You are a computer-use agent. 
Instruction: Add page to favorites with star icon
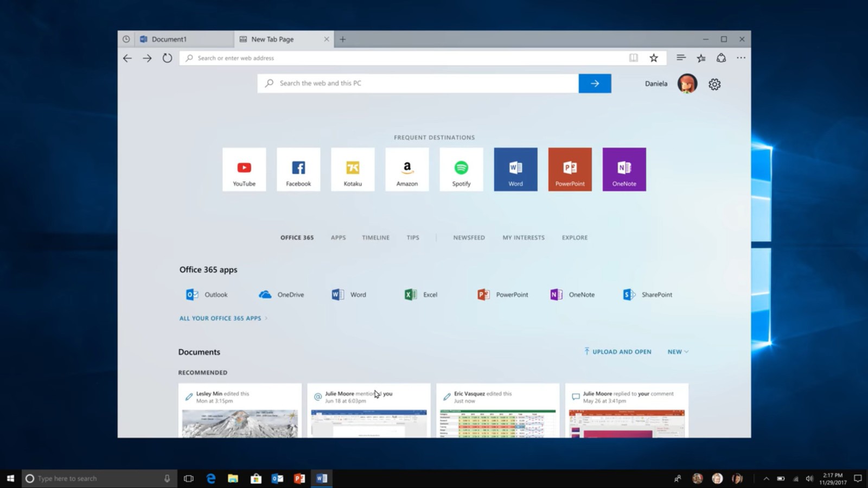pos(654,58)
